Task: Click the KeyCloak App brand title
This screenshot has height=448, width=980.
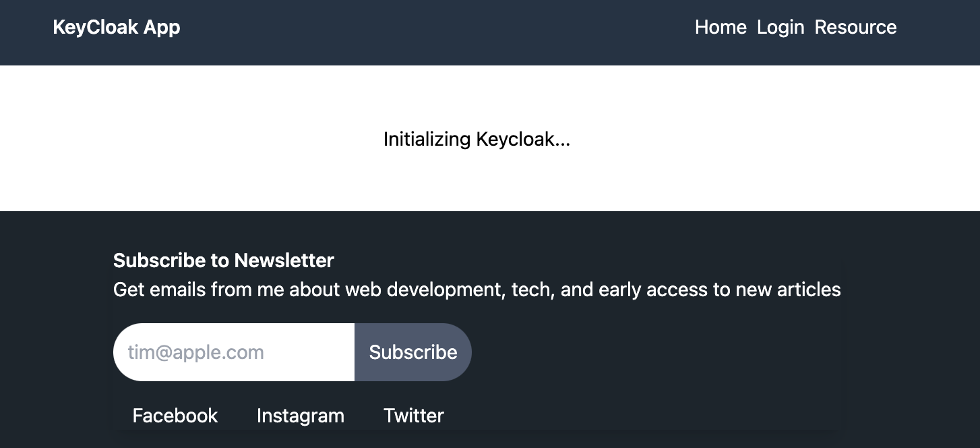Action: point(117,27)
